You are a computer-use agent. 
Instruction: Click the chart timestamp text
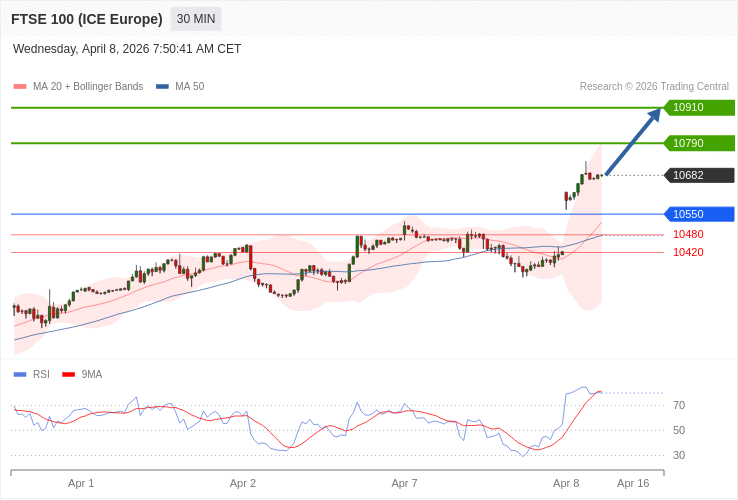click(x=127, y=49)
